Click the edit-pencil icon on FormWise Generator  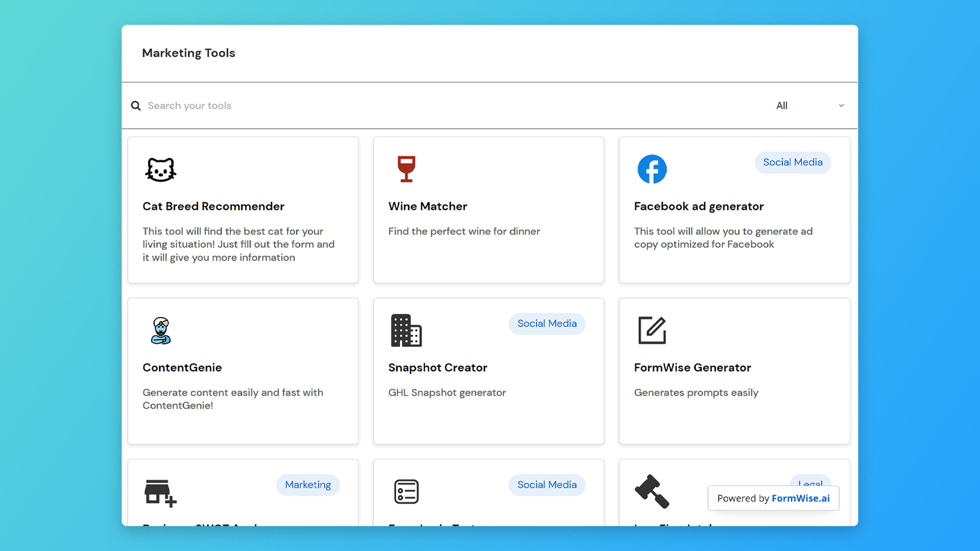(x=652, y=330)
